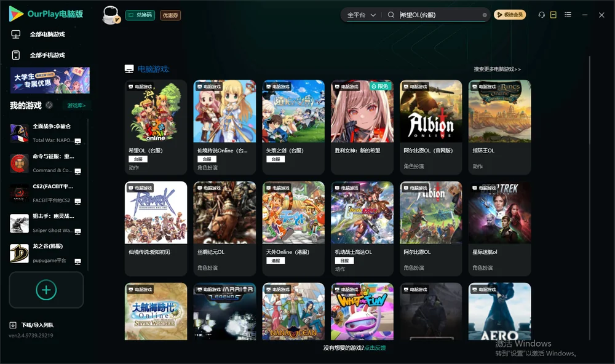Click the search magnifier icon

pos(391,15)
